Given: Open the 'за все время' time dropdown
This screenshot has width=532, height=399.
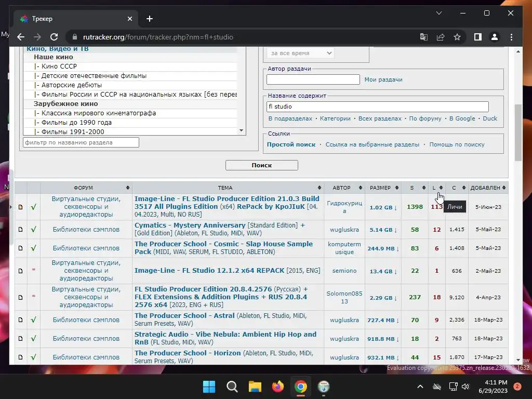Looking at the screenshot, I should click(301, 53).
